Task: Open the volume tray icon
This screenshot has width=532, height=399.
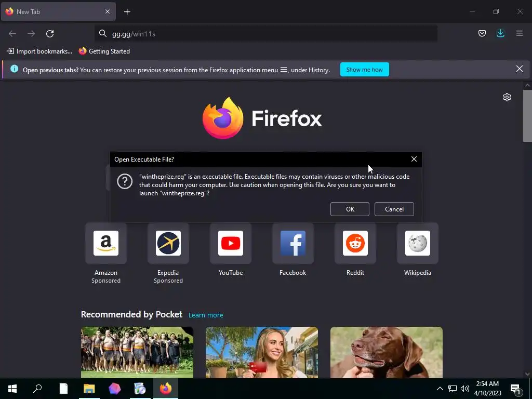Action: click(465, 389)
